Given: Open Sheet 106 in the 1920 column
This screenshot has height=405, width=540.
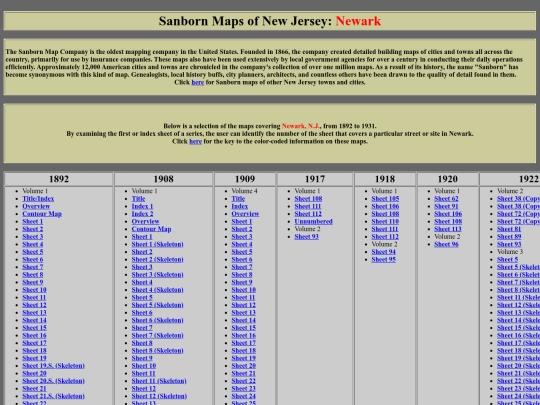Looking at the screenshot, I should tap(448, 214).
